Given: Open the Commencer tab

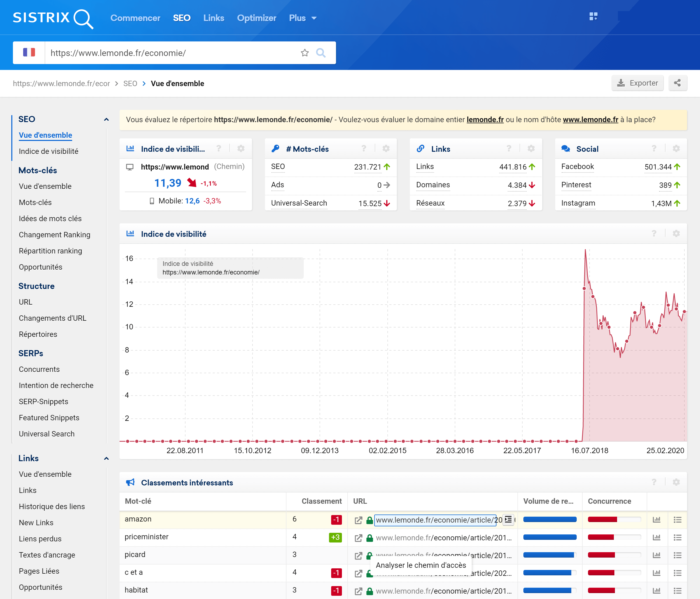Looking at the screenshot, I should pyautogui.click(x=135, y=18).
